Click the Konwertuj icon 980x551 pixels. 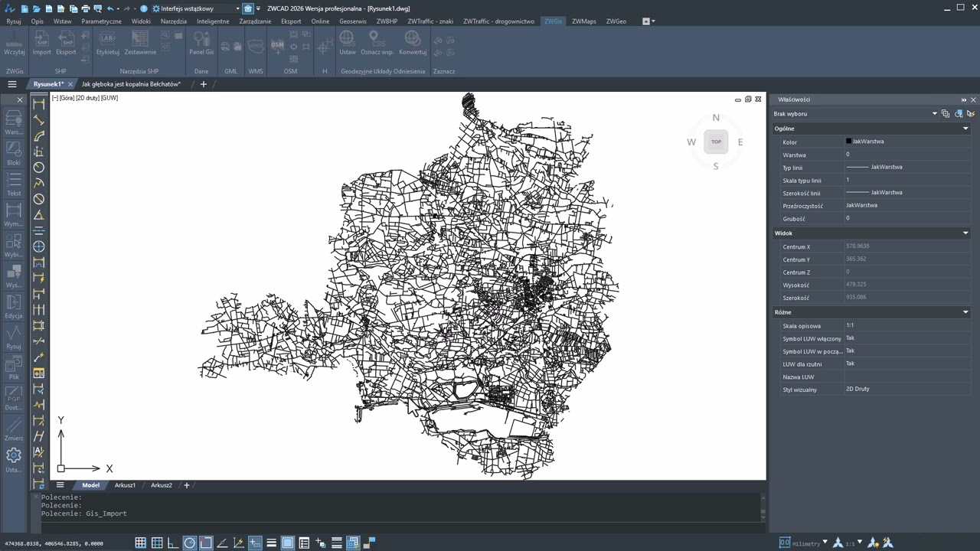click(x=413, y=42)
